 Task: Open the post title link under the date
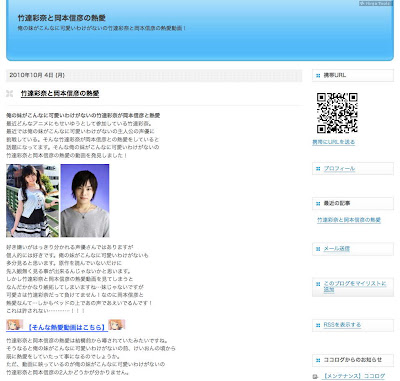click(x=60, y=93)
